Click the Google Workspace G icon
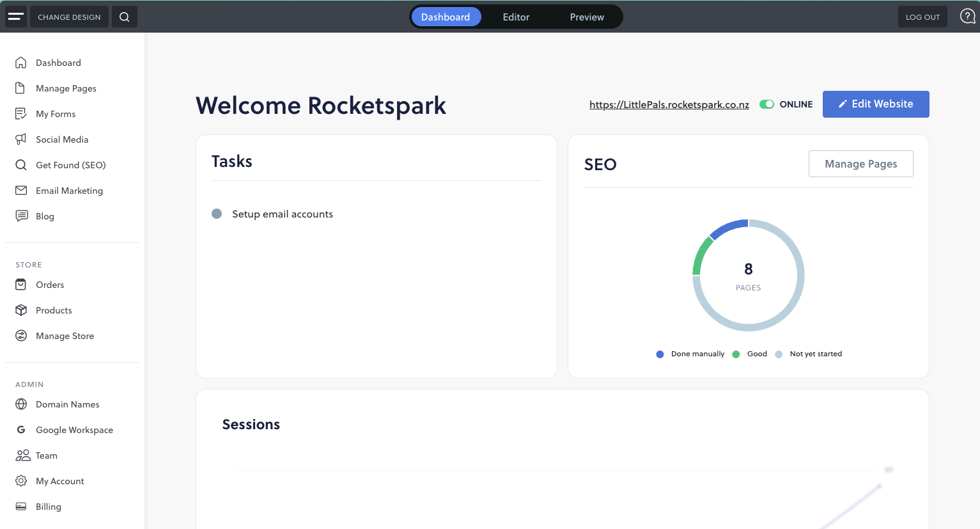This screenshot has width=980, height=529. point(21,430)
